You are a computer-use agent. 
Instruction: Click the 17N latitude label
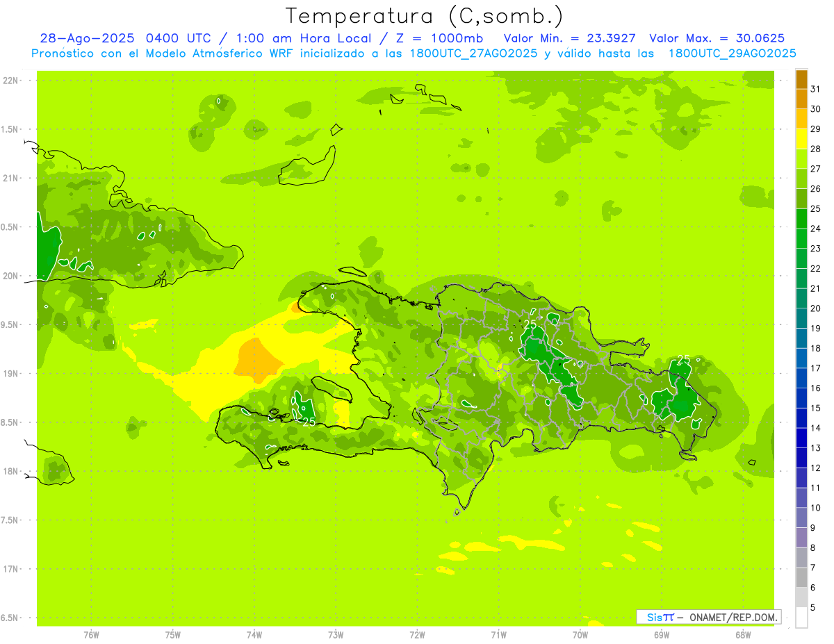point(10,569)
